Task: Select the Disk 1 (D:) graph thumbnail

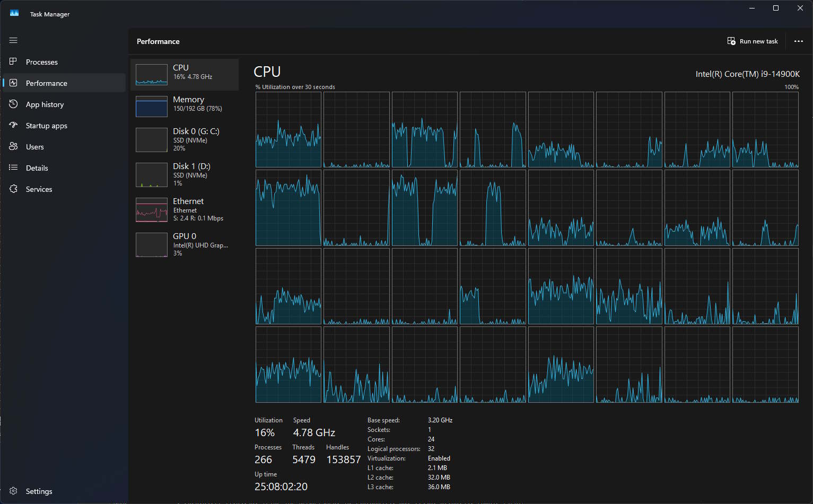Action: point(152,175)
